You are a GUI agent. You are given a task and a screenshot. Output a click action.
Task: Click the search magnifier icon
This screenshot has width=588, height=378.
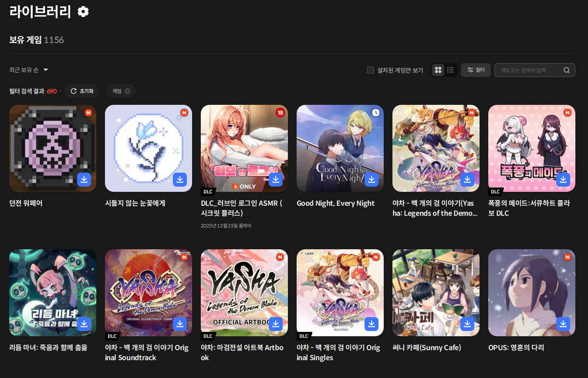pyautogui.click(x=567, y=70)
